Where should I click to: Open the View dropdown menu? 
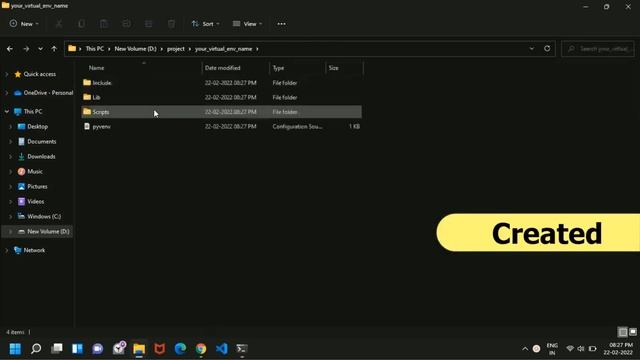(x=247, y=24)
